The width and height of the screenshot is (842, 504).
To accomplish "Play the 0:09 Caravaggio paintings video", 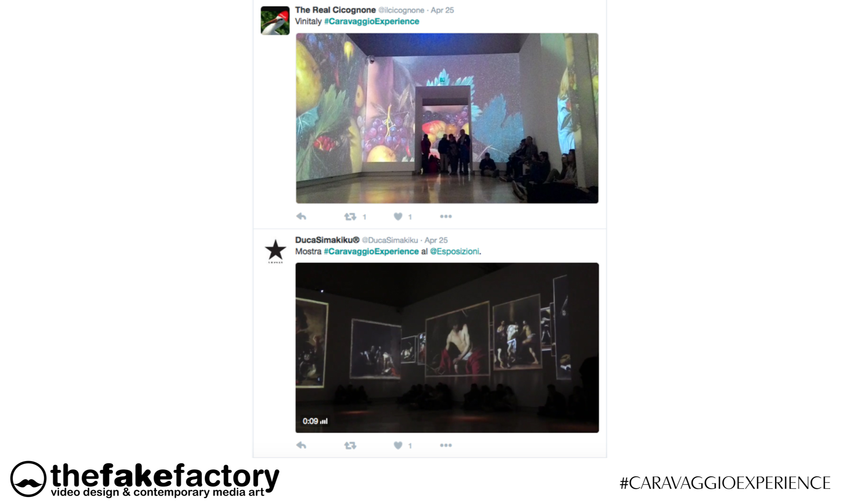I will (x=447, y=348).
